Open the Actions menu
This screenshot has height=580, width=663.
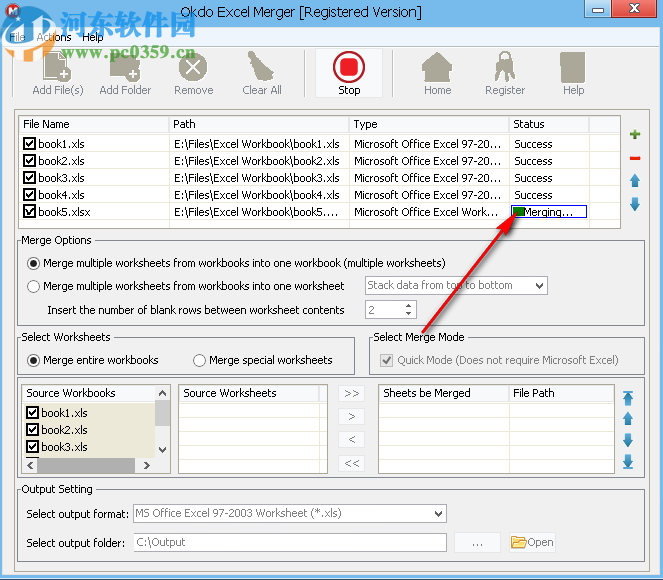(54, 37)
